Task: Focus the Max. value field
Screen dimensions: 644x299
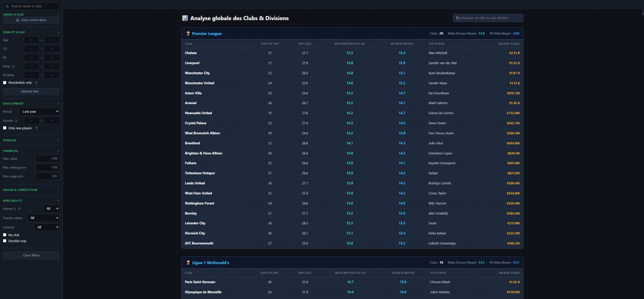Action: 47,159
